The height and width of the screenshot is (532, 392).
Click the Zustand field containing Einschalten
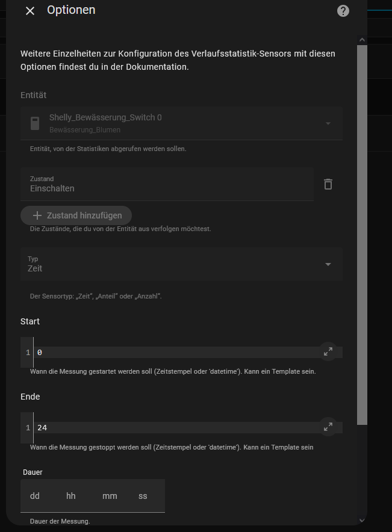[x=167, y=184]
